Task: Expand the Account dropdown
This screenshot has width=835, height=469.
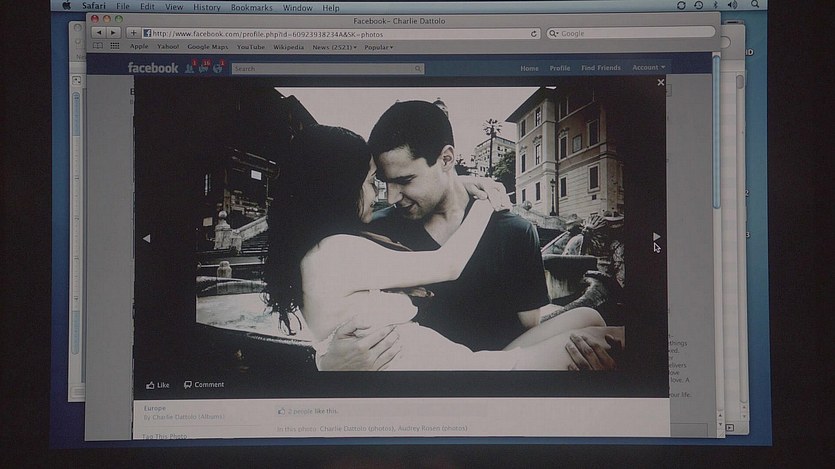Action: point(649,68)
